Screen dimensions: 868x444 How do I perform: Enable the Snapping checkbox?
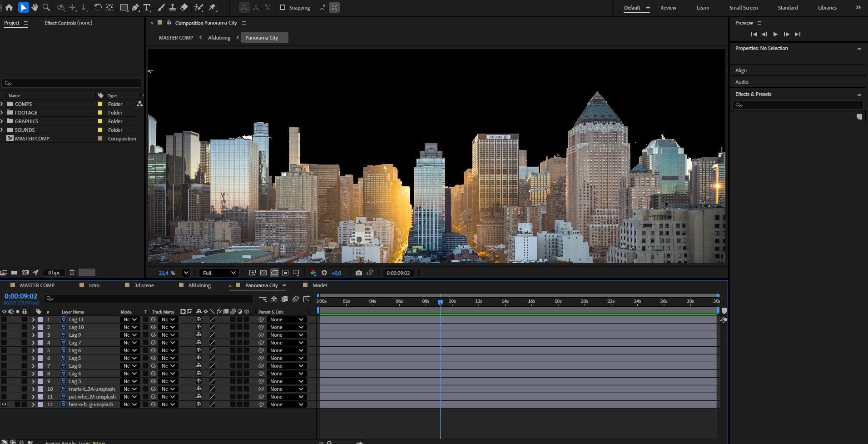pos(282,8)
